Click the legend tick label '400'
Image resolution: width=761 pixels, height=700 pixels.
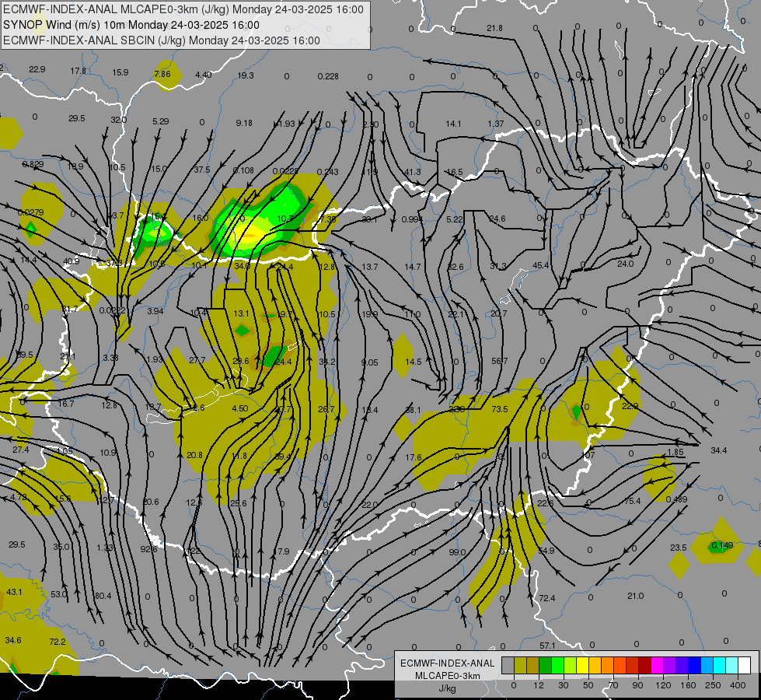(x=738, y=685)
